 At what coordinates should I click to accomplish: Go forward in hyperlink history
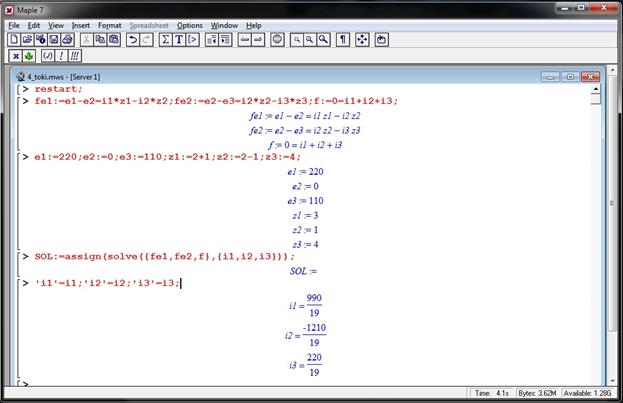(258, 40)
